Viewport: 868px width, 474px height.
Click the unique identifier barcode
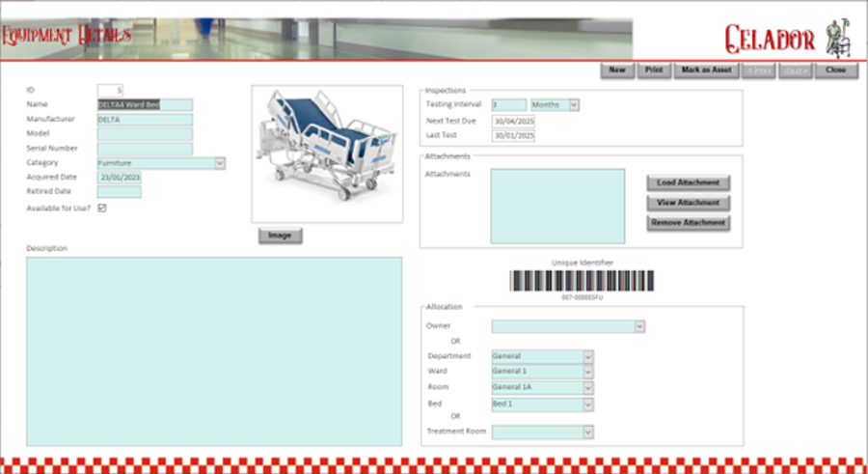(x=582, y=281)
